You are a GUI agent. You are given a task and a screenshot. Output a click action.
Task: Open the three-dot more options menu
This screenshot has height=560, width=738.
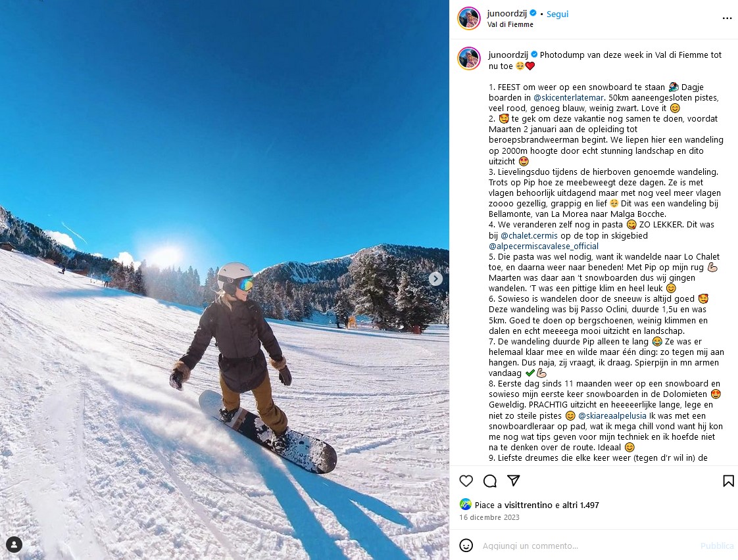click(x=727, y=18)
